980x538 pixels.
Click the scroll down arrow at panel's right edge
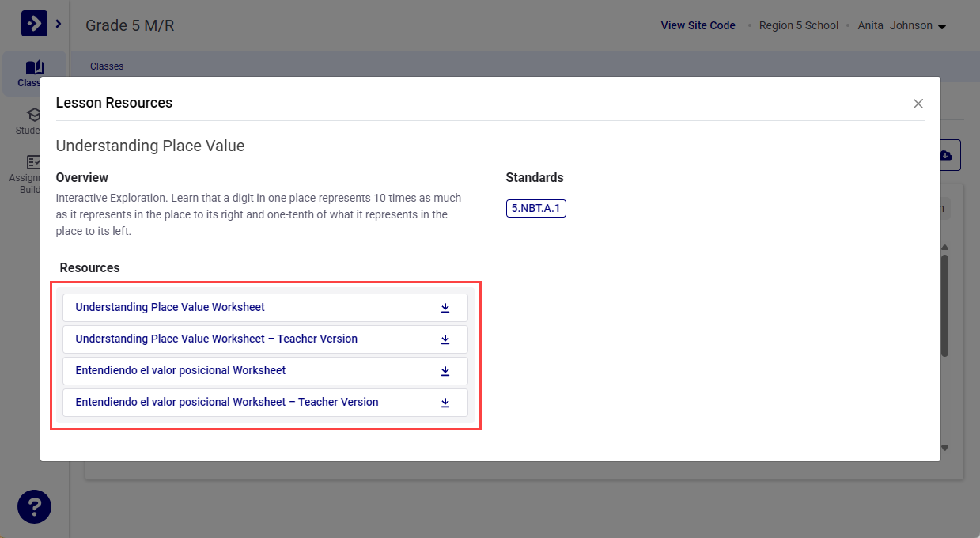coord(944,448)
